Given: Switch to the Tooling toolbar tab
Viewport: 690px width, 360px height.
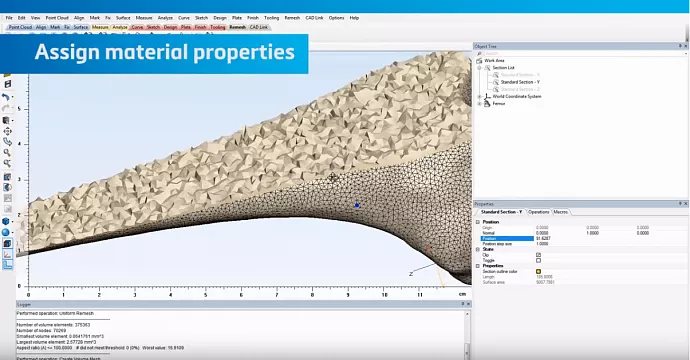Looking at the screenshot, I should [x=217, y=27].
